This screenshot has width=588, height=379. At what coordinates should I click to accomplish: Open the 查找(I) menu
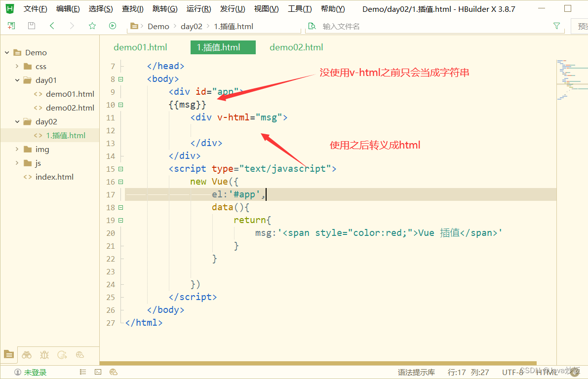pyautogui.click(x=133, y=9)
